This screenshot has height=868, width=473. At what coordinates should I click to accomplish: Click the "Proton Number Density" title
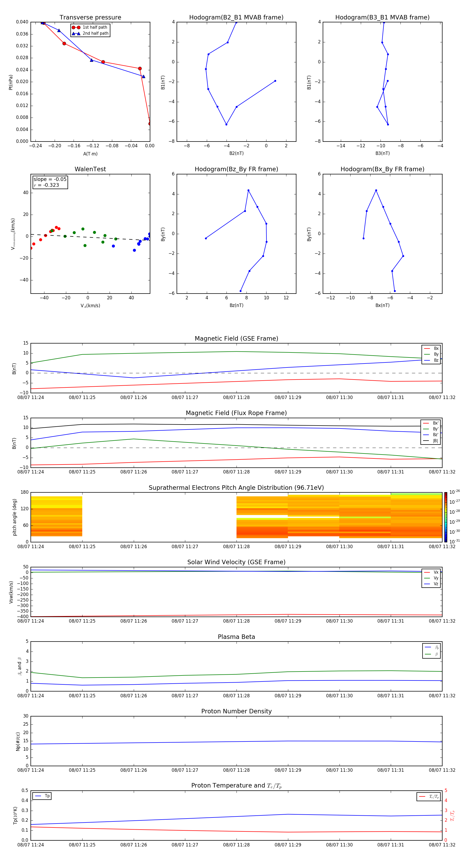[x=236, y=711]
